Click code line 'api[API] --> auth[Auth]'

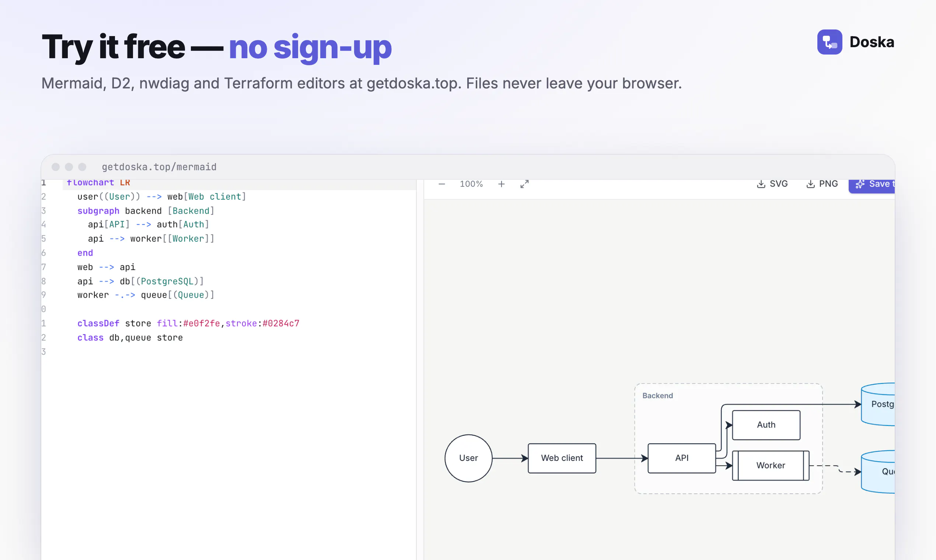click(149, 224)
